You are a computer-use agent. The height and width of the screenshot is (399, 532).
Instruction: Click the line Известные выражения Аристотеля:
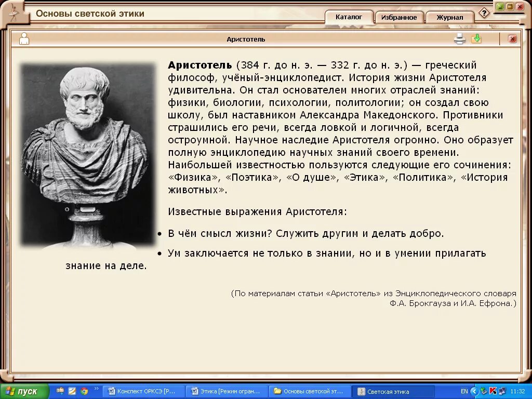[x=258, y=212]
